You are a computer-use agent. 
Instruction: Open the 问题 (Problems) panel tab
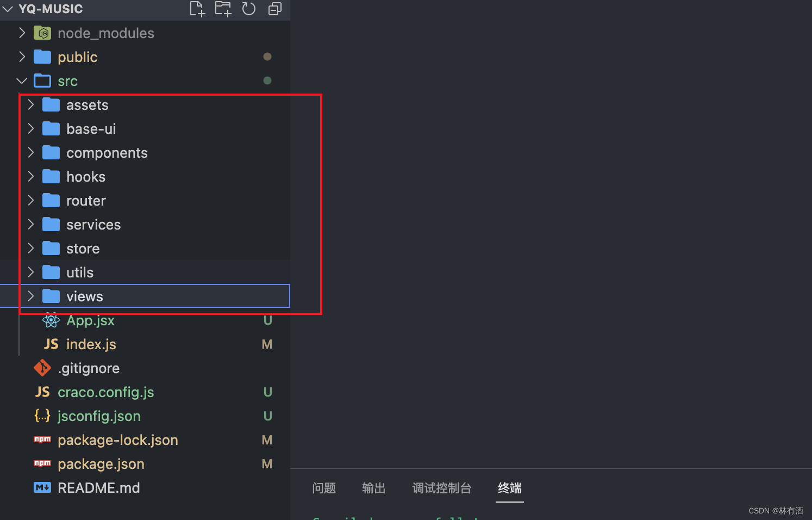click(x=324, y=488)
